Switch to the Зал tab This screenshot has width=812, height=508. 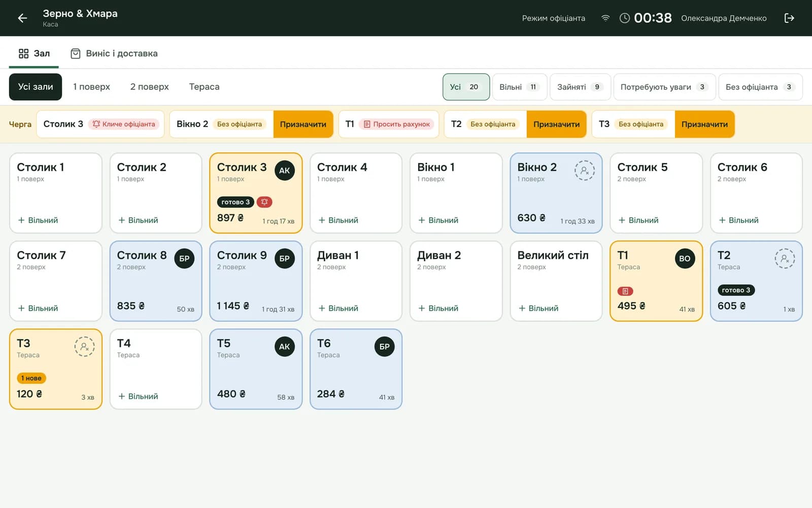tap(34, 53)
